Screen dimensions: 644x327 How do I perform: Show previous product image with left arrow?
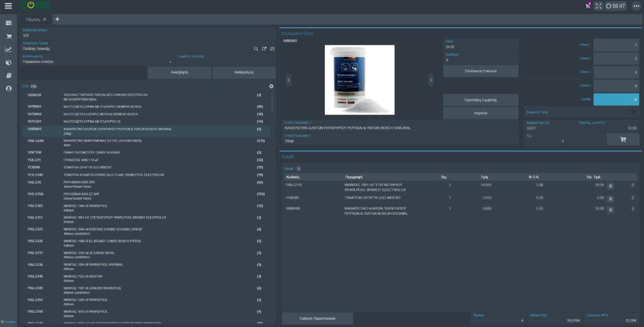pos(288,79)
